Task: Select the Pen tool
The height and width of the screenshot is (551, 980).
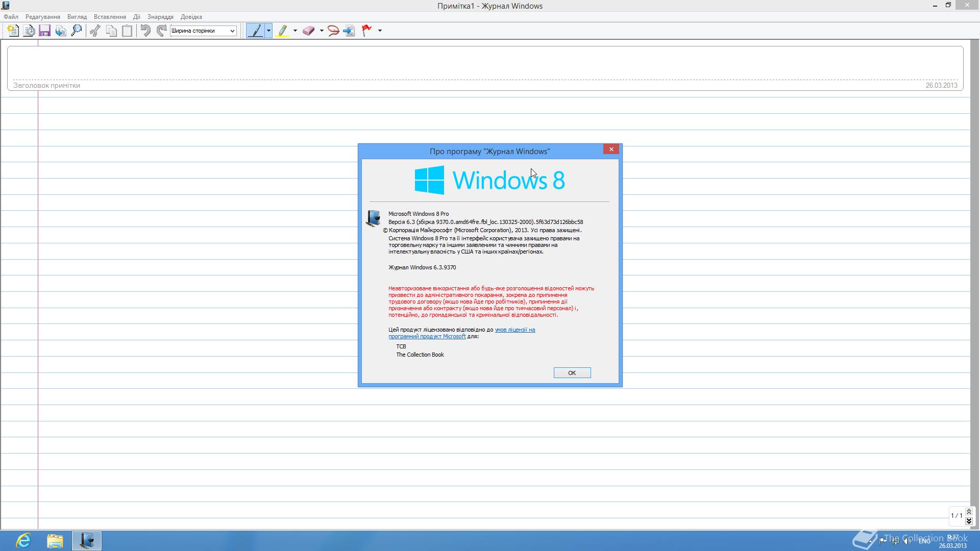Action: point(255,31)
